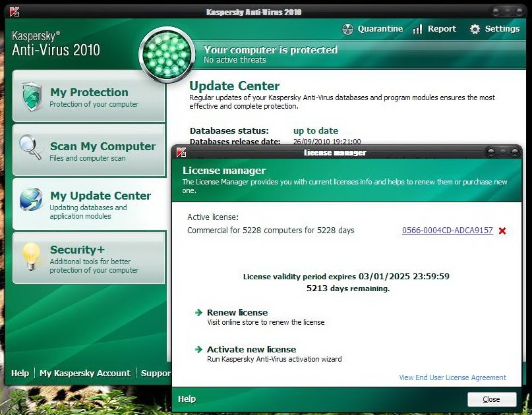This screenshot has height=415, width=532.
Task: Open My Kaspersky Account link
Action: [85, 373]
